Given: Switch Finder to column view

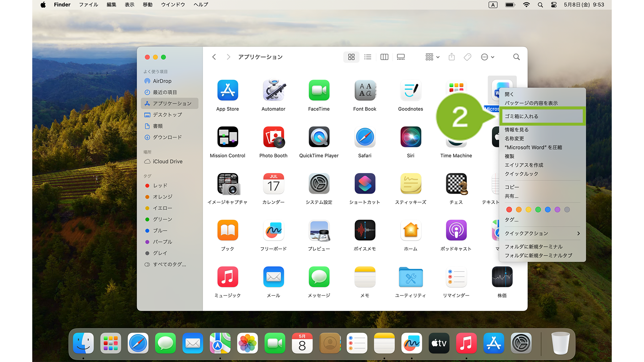Looking at the screenshot, I should point(384,57).
